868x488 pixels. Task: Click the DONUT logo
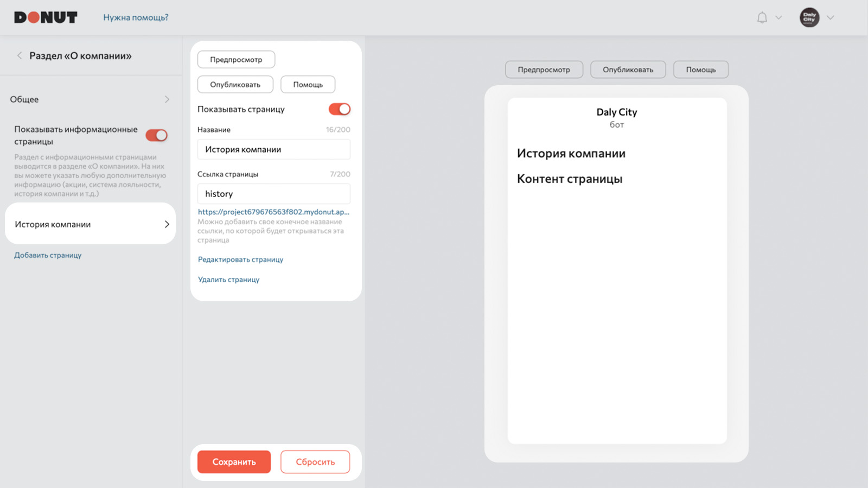point(46,17)
